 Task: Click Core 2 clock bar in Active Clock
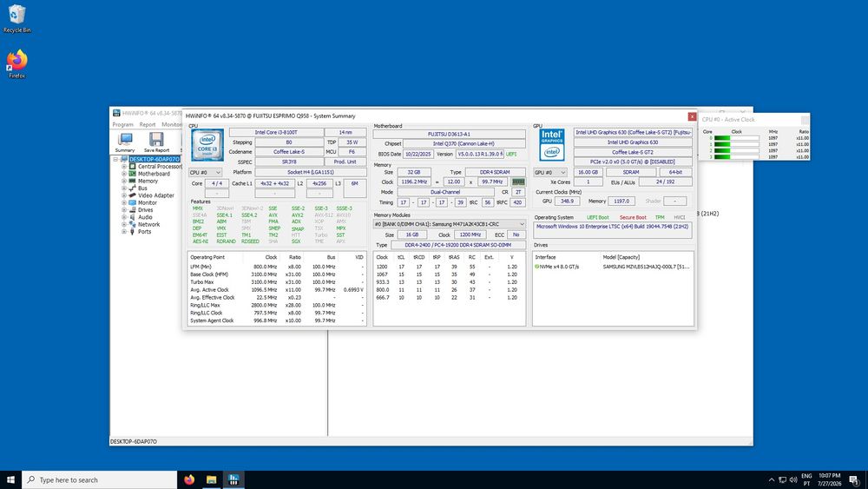pos(737,150)
